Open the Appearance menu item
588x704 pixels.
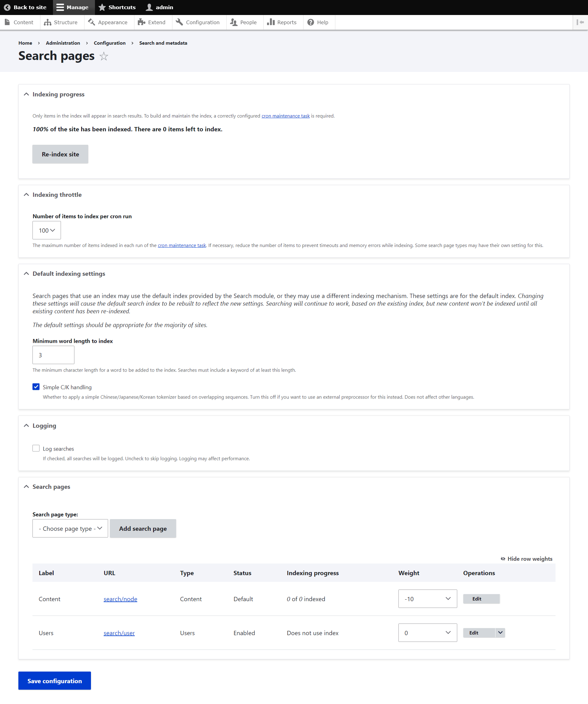pyautogui.click(x=108, y=22)
